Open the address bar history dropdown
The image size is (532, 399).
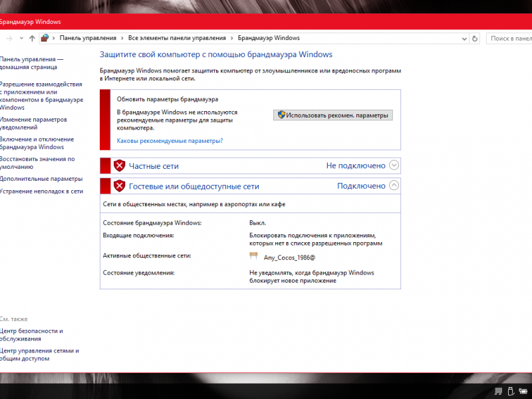464,39
